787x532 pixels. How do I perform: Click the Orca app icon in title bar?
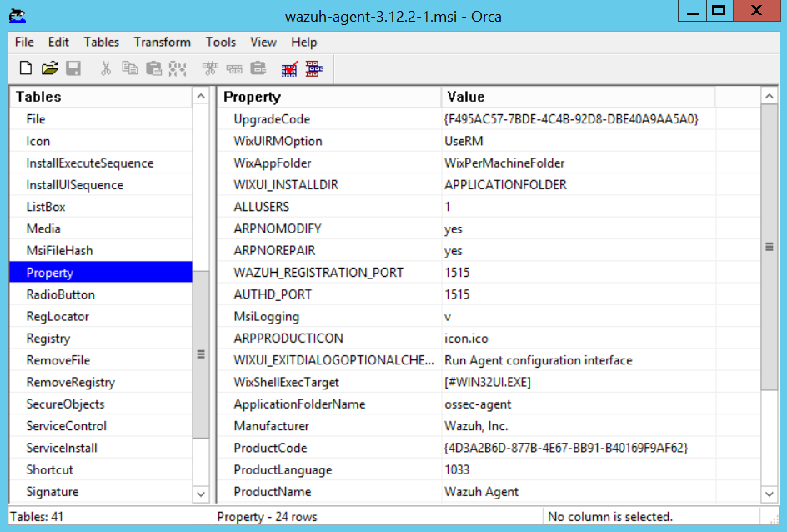pyautogui.click(x=18, y=16)
